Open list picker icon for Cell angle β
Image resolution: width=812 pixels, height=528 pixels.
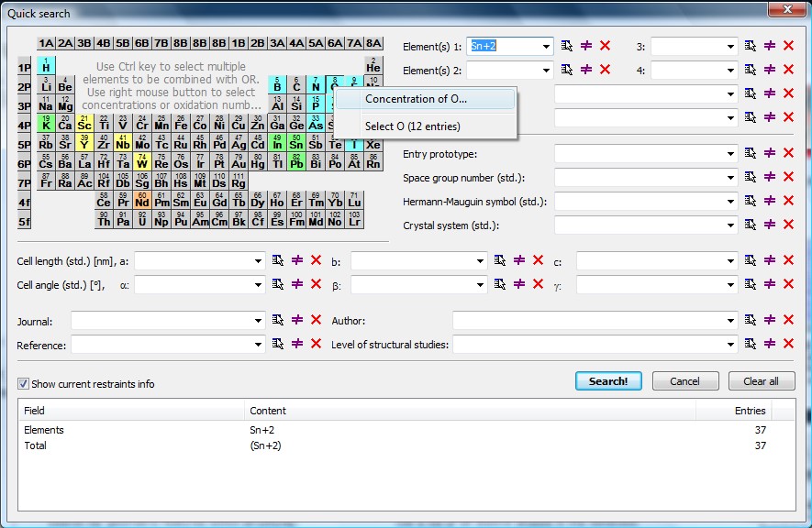click(x=500, y=284)
